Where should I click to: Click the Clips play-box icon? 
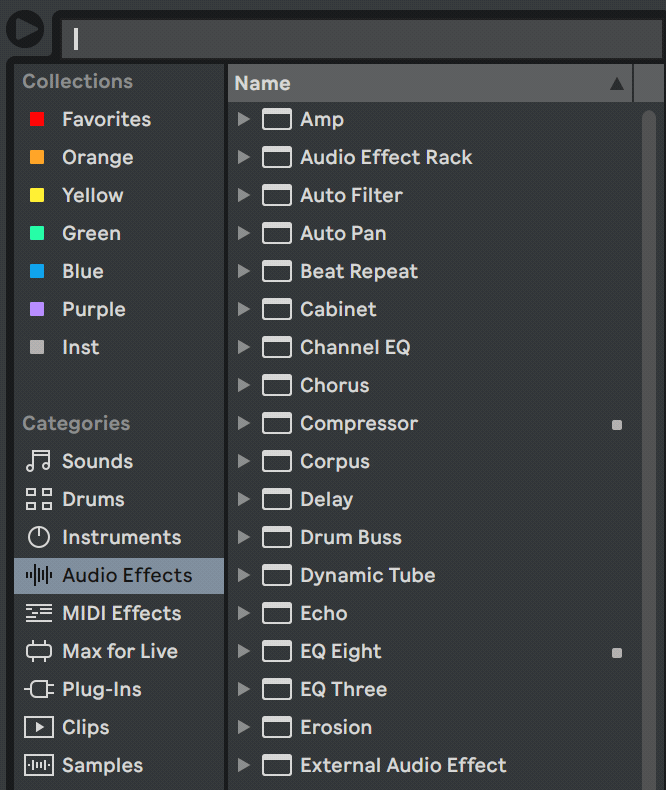pos(38,727)
